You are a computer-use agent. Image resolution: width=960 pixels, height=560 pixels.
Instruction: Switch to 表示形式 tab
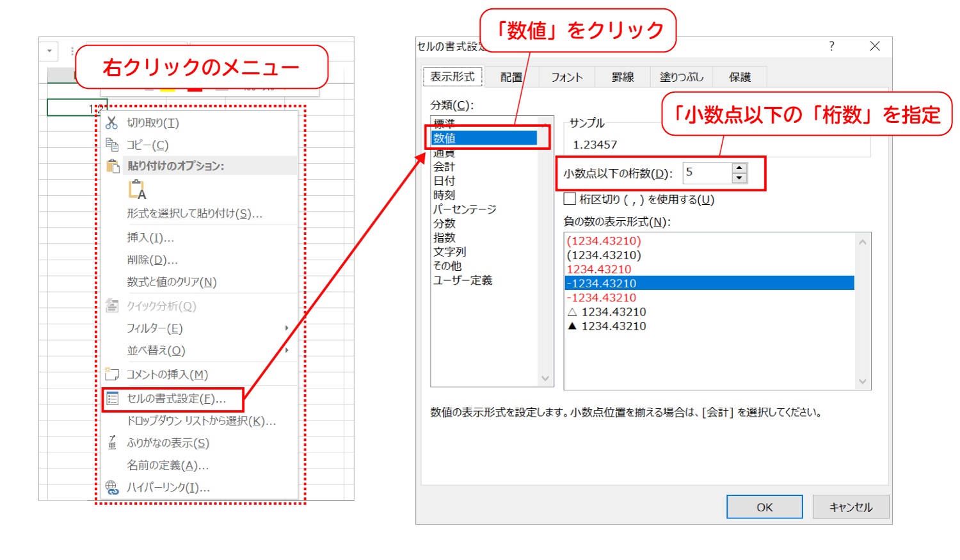pos(452,76)
